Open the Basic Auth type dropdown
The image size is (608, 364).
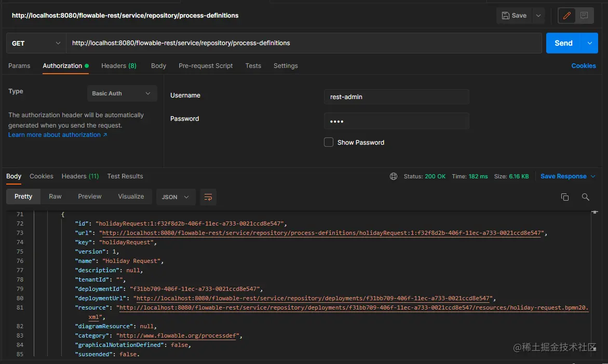pos(121,93)
